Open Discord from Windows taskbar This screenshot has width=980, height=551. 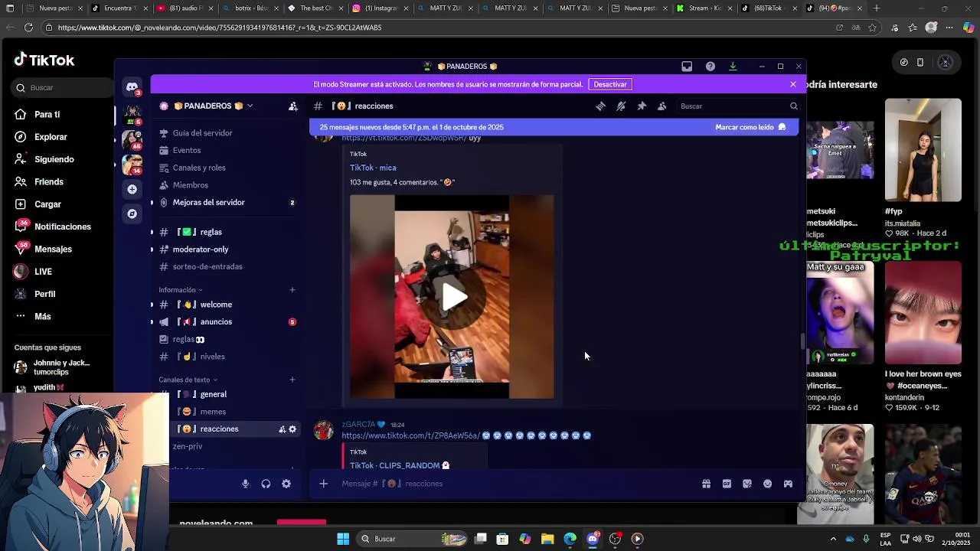coord(593,539)
